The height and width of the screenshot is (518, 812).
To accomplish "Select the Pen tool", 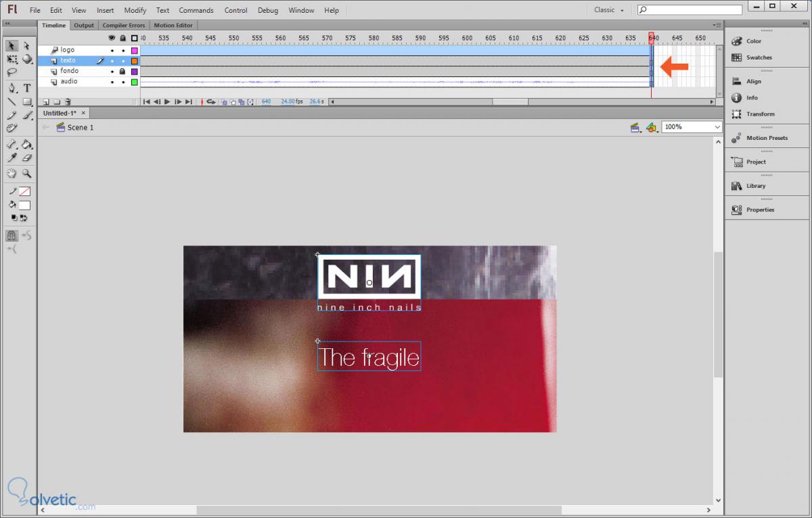I will (12, 88).
